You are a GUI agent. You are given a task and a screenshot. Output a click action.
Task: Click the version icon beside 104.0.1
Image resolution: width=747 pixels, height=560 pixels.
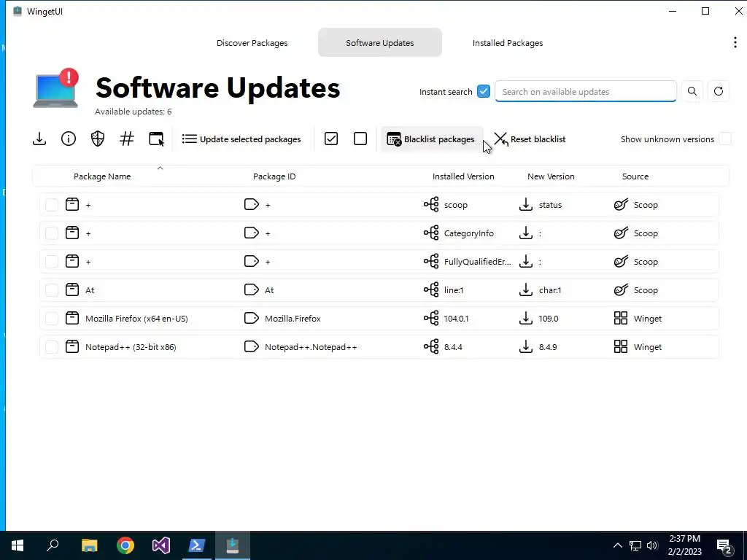pos(431,318)
